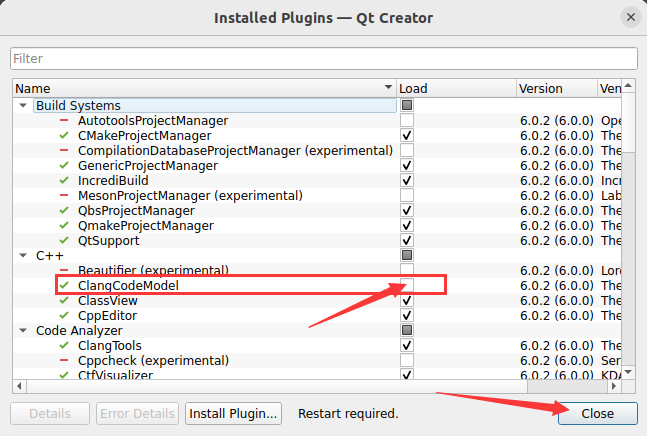
Task: Enable loading of CompilationDatabaseProjectManager
Action: [x=407, y=151]
